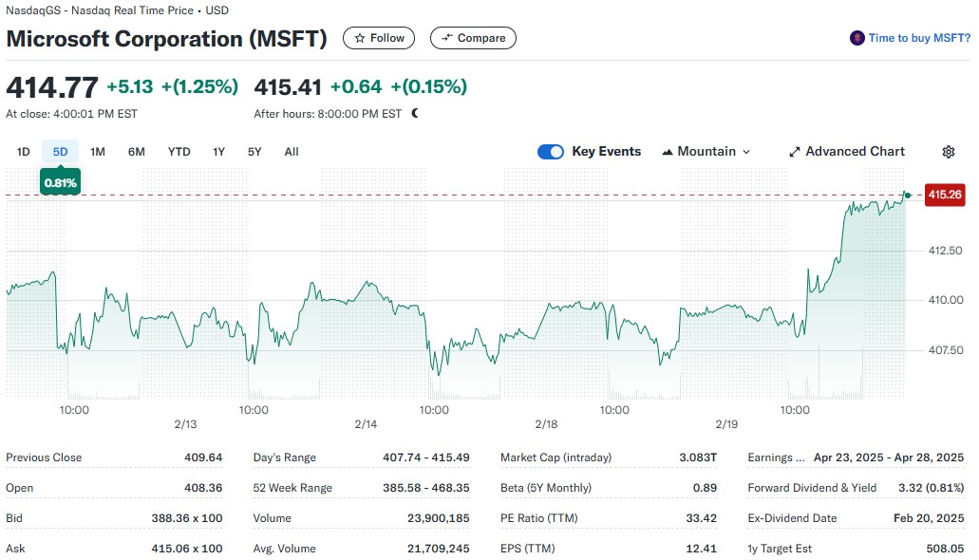Click the Earnings date label

(776, 457)
